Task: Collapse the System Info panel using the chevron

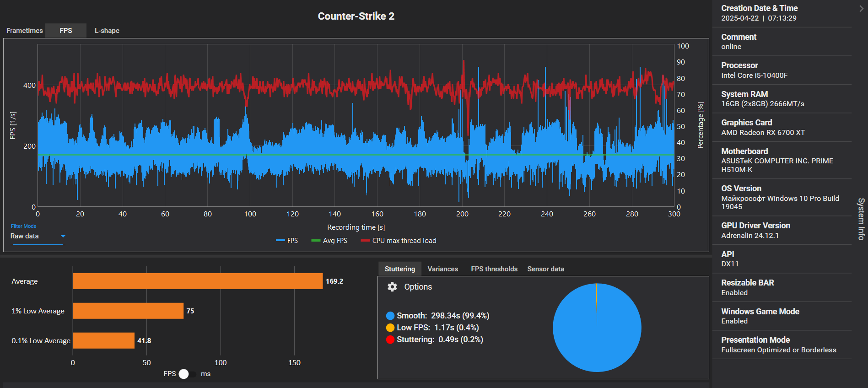Action: [861, 8]
